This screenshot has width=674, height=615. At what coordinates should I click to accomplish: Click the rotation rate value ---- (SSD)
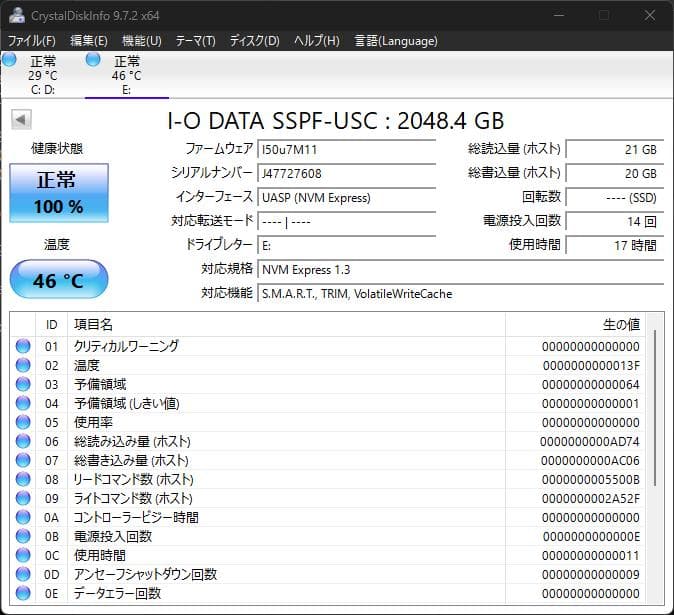(x=615, y=198)
